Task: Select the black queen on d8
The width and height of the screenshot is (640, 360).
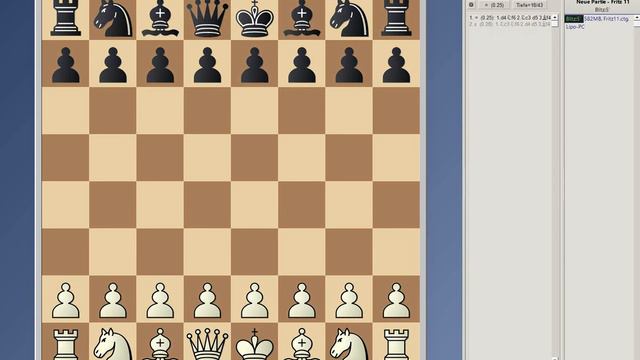Action: point(207,18)
